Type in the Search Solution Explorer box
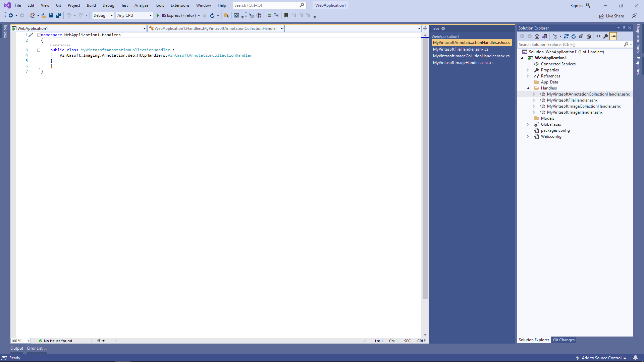644x362 pixels. tap(570, 44)
